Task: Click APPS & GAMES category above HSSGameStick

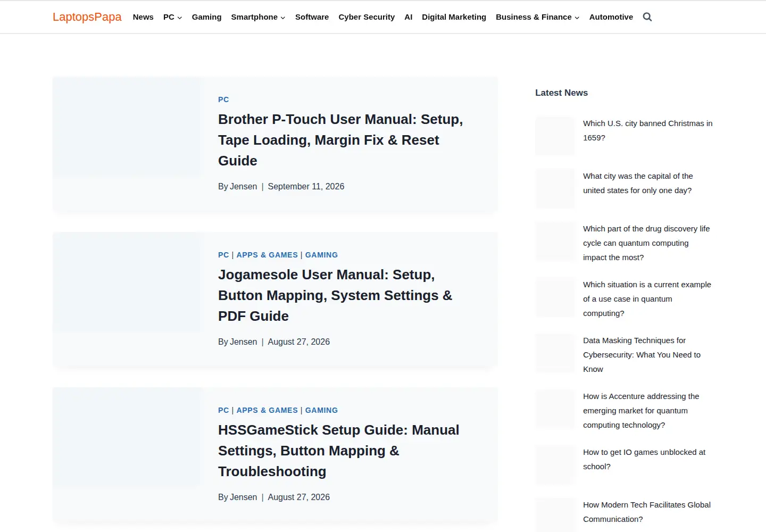Action: click(x=267, y=410)
